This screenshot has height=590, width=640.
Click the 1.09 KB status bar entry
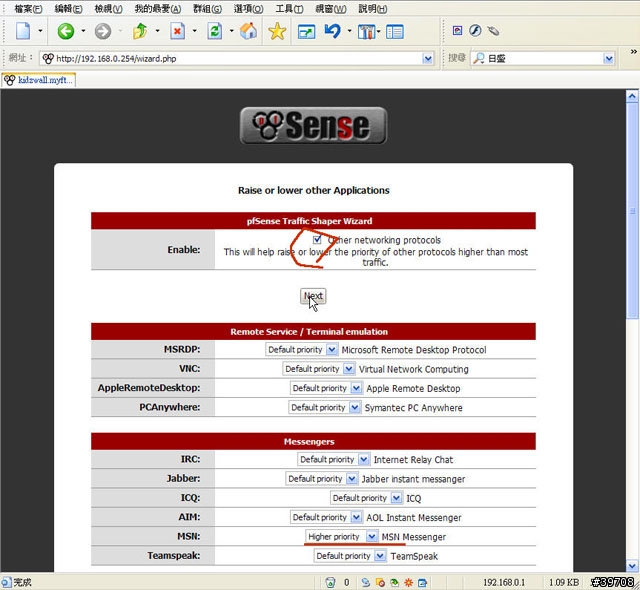(x=564, y=582)
